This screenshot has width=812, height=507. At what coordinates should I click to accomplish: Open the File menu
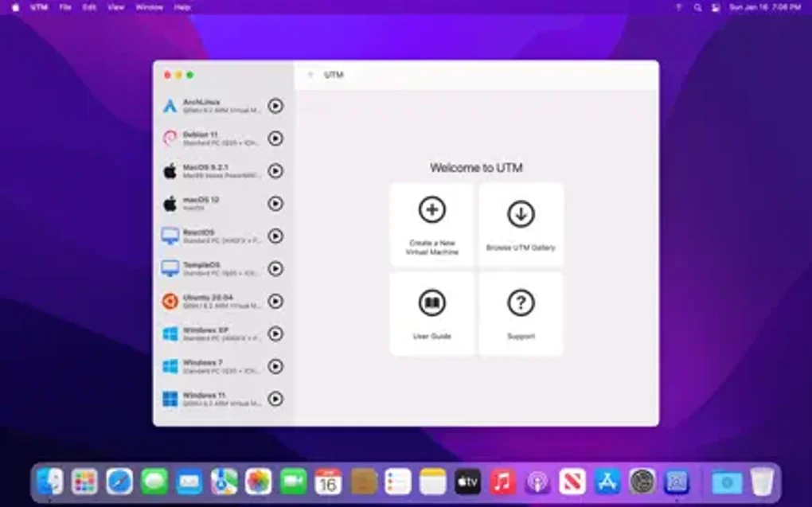click(x=64, y=7)
